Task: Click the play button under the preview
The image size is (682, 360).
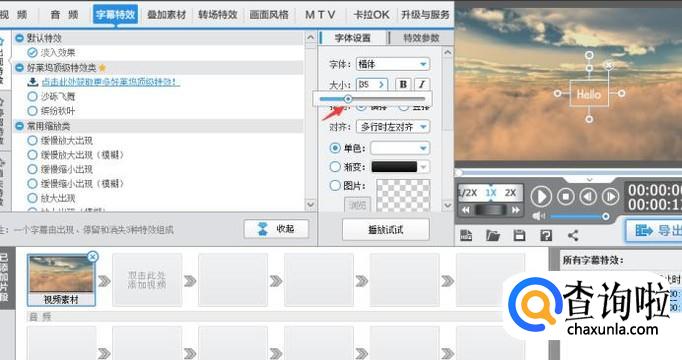Action: pos(541,197)
